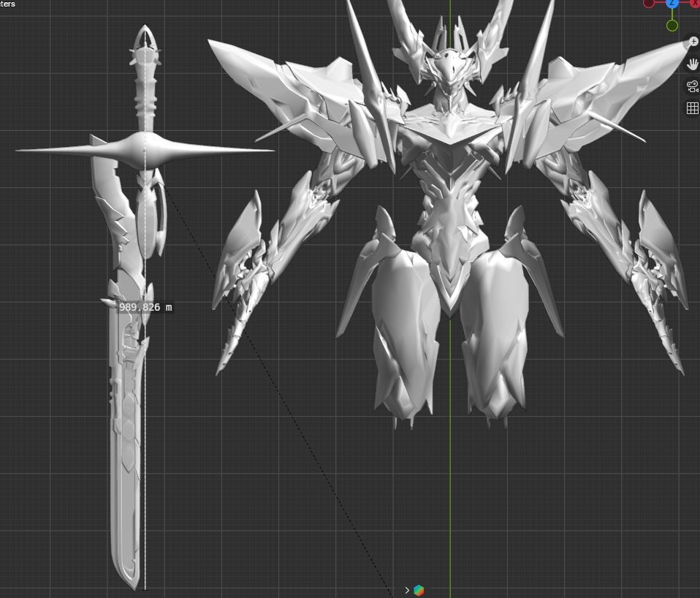This screenshot has width=700, height=598.
Task: Click the green negative Y axis circle
Action: (x=672, y=26)
